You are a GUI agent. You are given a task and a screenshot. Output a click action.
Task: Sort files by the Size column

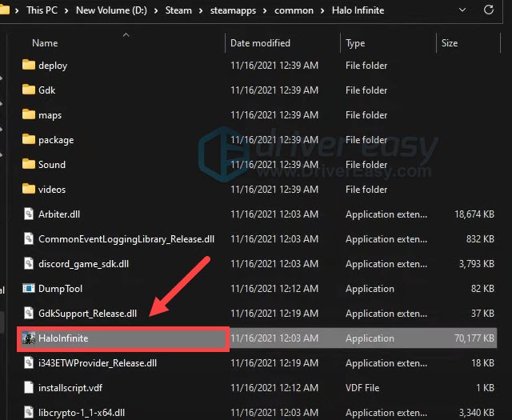450,43
